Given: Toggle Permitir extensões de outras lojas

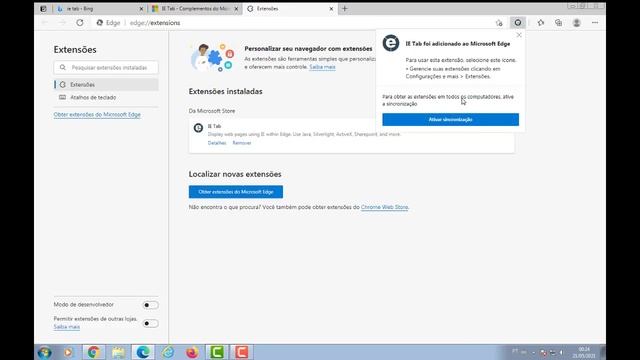Looking at the screenshot, I should tap(150, 323).
